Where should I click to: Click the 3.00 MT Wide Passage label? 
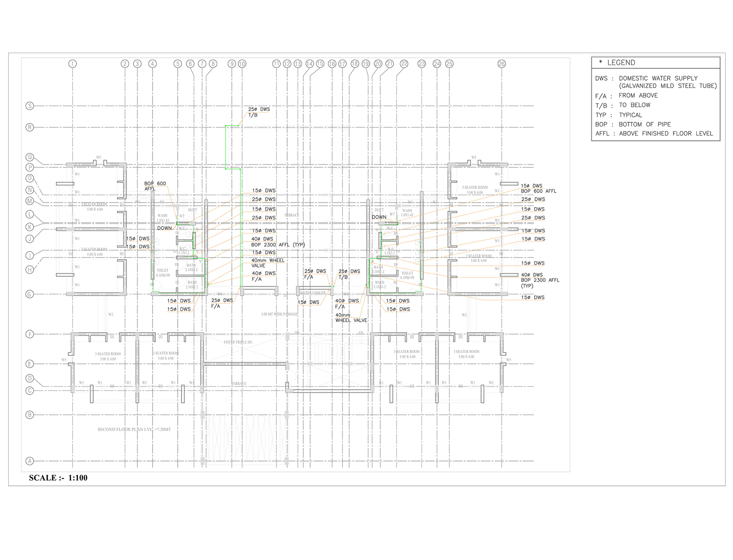coord(279,314)
